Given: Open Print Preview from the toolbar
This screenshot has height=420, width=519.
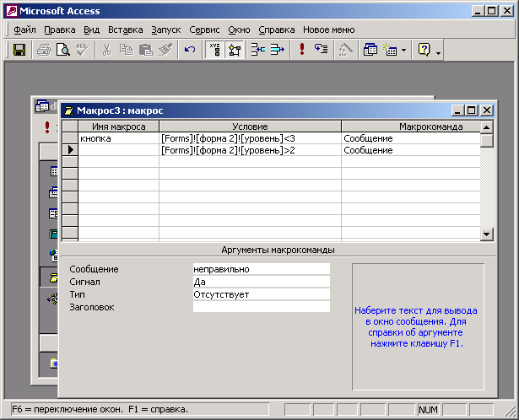Looking at the screenshot, I should 63,50.
